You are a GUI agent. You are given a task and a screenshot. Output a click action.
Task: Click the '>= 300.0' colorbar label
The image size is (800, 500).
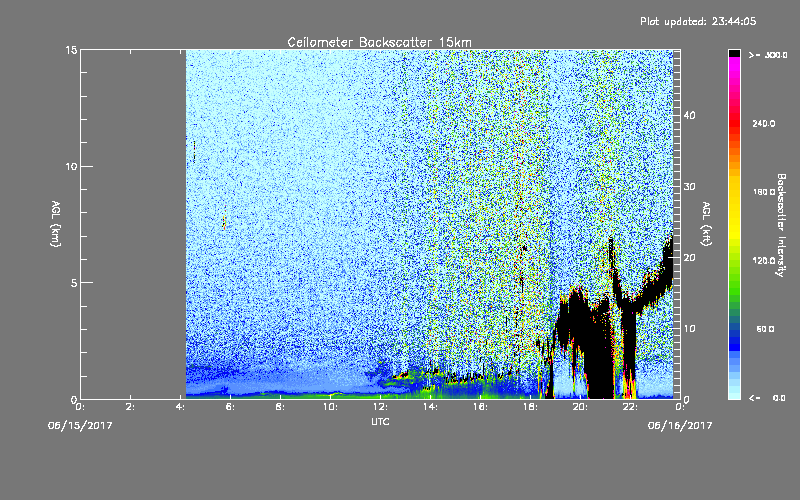[x=768, y=55]
